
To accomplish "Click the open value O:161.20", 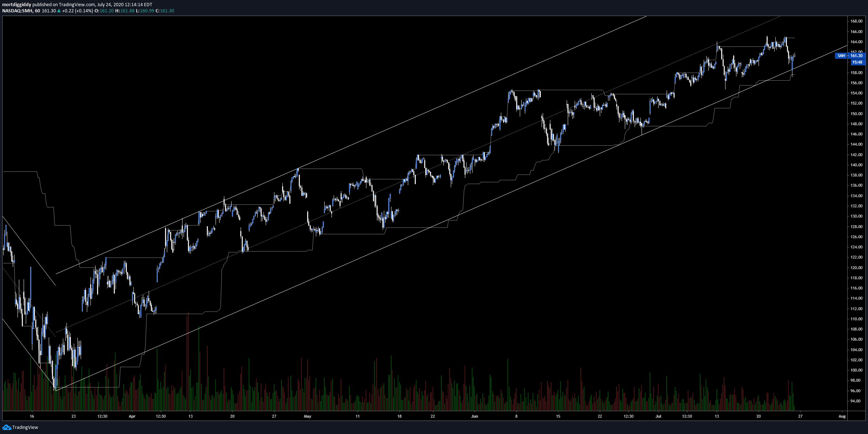I will [x=104, y=11].
